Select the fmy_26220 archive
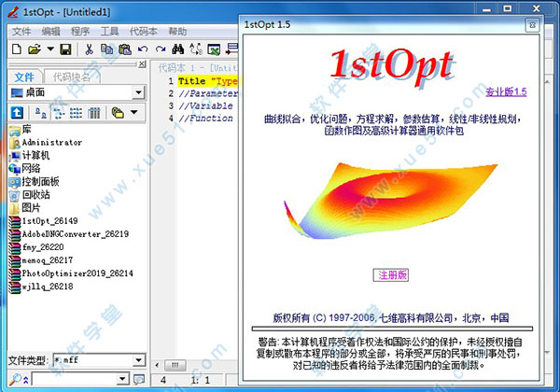Image resolution: width=560 pixels, height=392 pixels. click(36, 247)
